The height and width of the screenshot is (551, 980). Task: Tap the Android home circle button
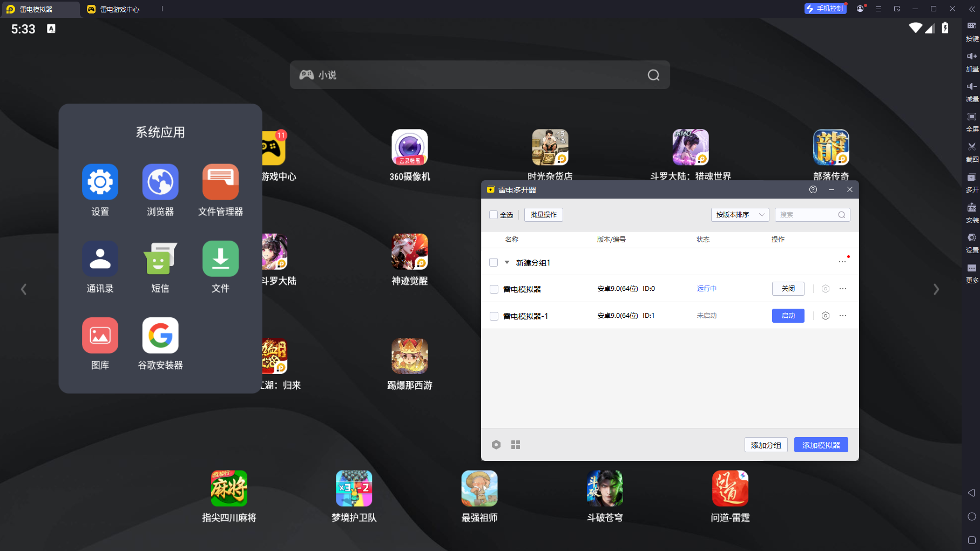(x=972, y=516)
